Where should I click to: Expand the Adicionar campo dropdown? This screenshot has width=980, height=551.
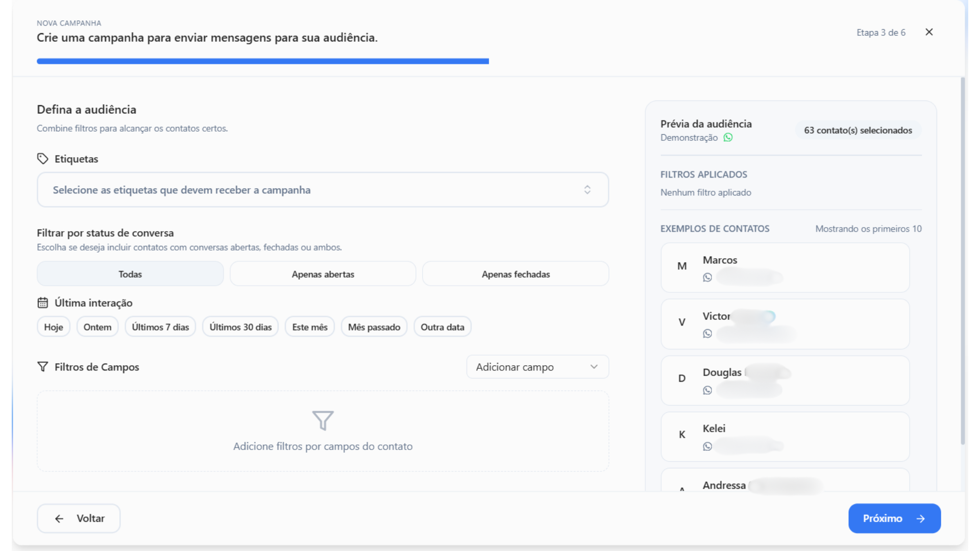point(537,367)
